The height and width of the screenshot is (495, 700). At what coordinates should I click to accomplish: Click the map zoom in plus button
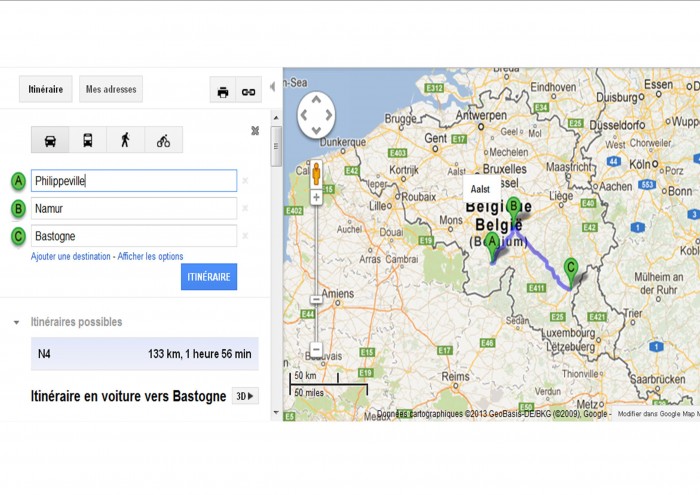316,197
